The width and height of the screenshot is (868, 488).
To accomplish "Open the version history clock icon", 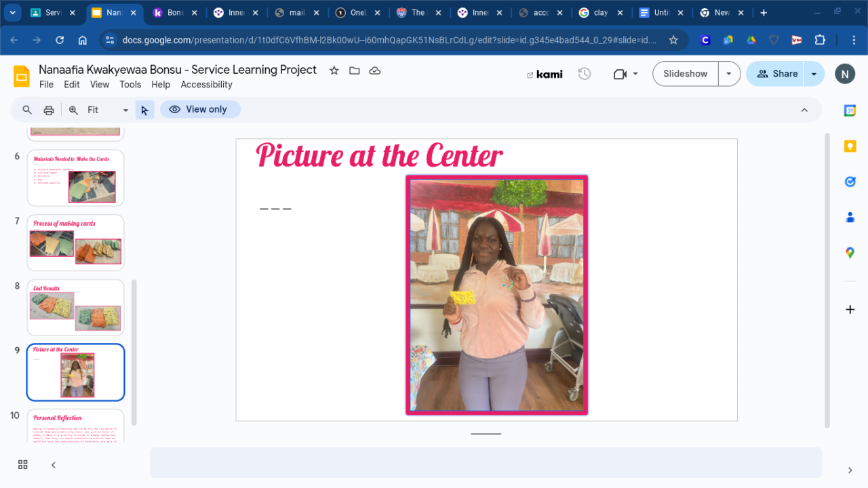I will coord(585,74).
